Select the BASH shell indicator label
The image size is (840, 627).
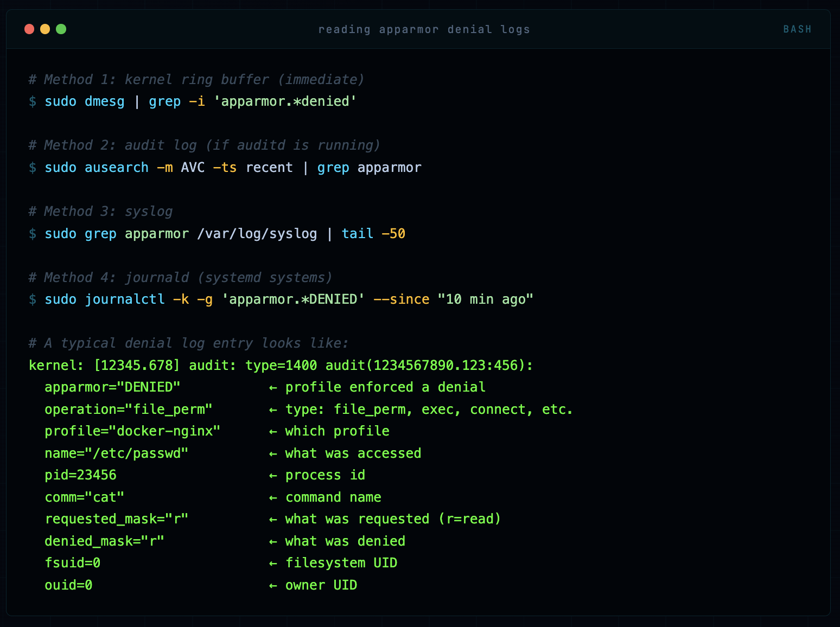(797, 29)
